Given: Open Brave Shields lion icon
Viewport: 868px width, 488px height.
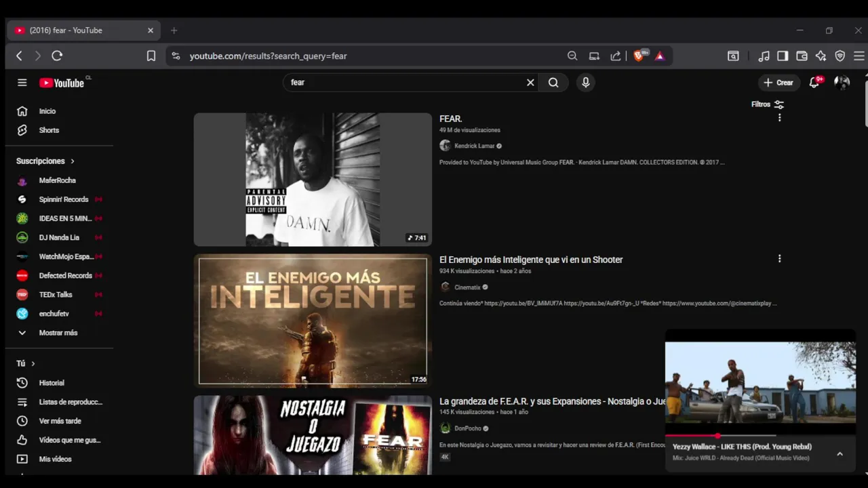Looking at the screenshot, I should point(639,56).
